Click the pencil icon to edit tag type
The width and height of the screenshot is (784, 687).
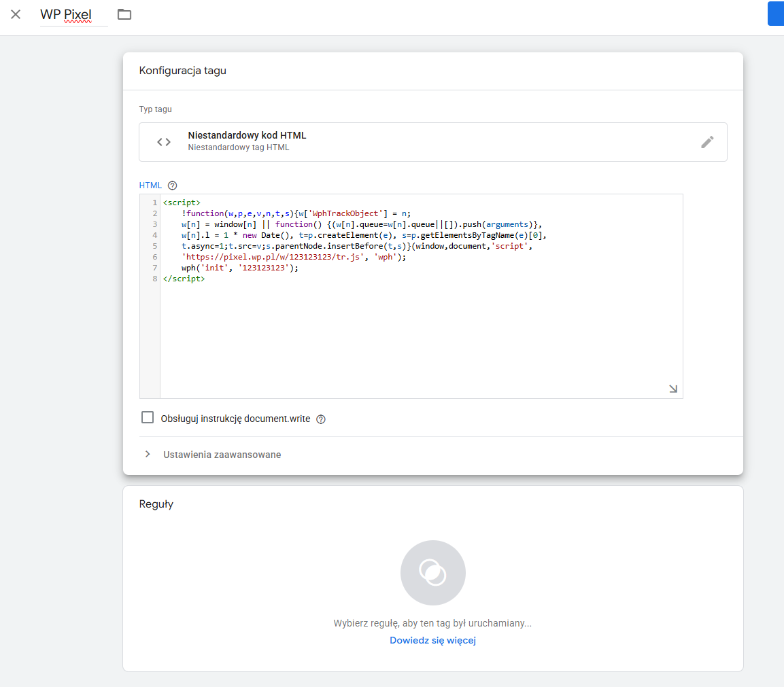click(x=707, y=142)
